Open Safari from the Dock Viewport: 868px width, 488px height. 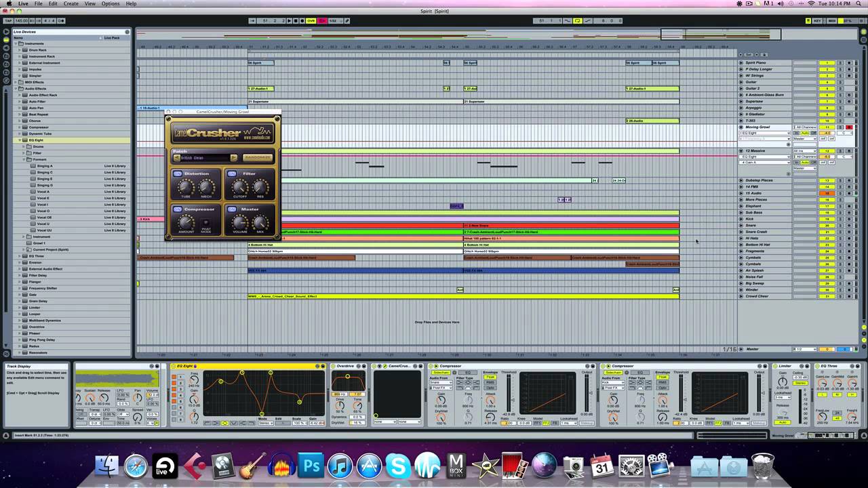[136, 466]
